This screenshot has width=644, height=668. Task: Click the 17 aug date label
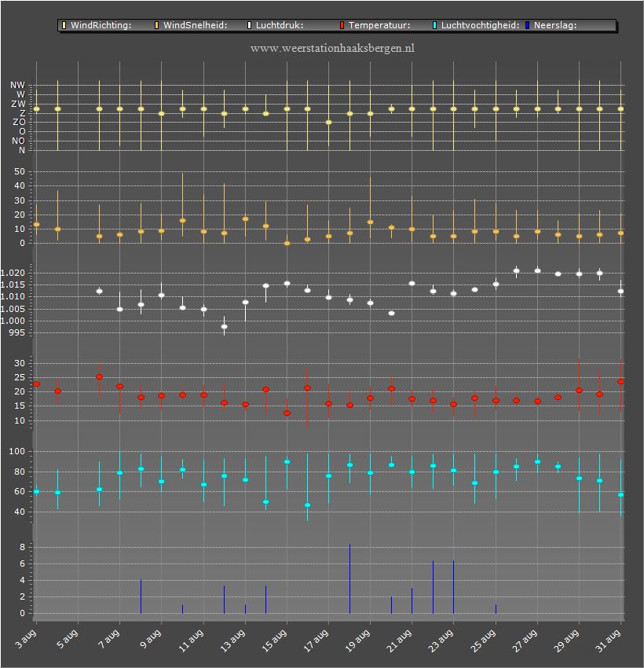pyautogui.click(x=317, y=640)
